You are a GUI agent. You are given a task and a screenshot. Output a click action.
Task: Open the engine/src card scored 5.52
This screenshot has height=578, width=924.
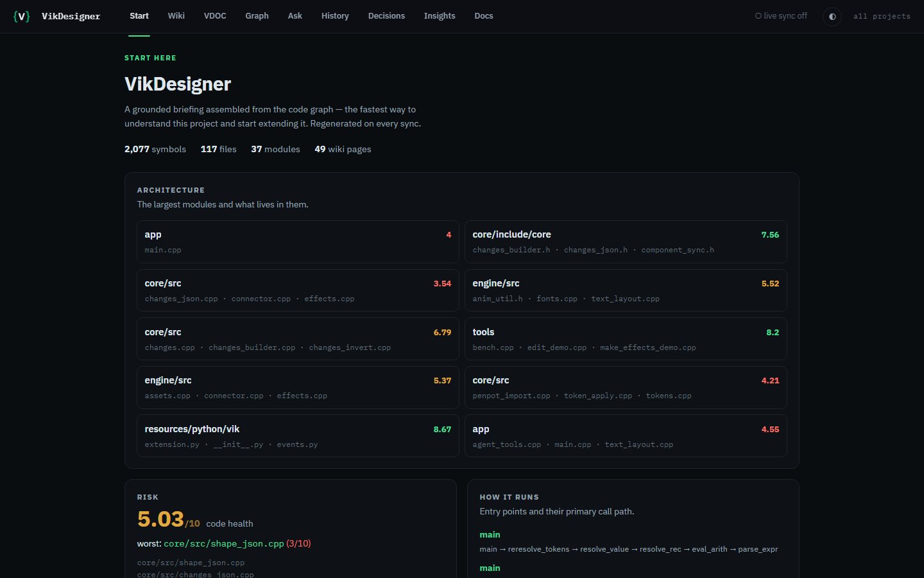pos(626,290)
